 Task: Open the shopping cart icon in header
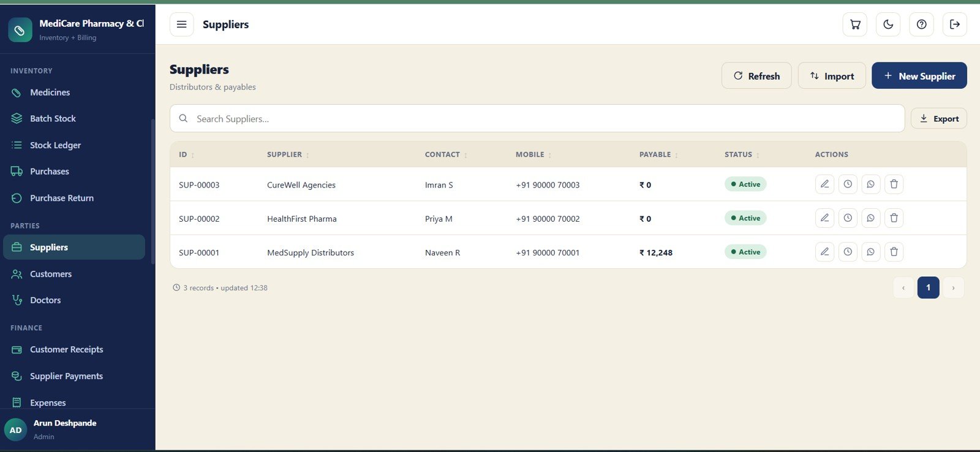click(x=855, y=24)
